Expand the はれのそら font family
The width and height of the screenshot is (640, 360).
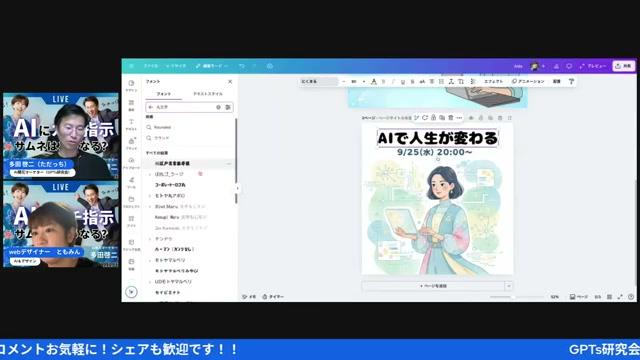(x=150, y=174)
